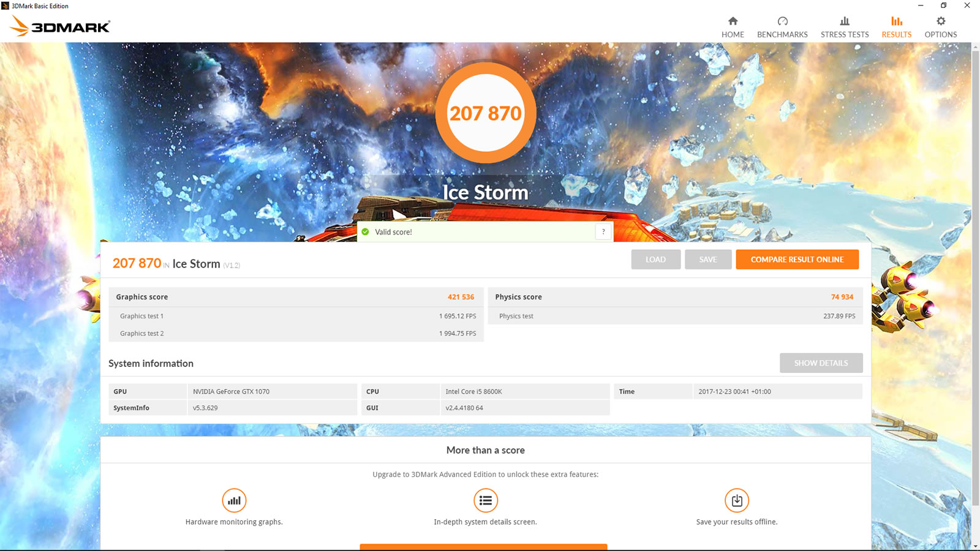Image resolution: width=980 pixels, height=551 pixels.
Task: Click the save results offline icon
Action: pos(737,501)
